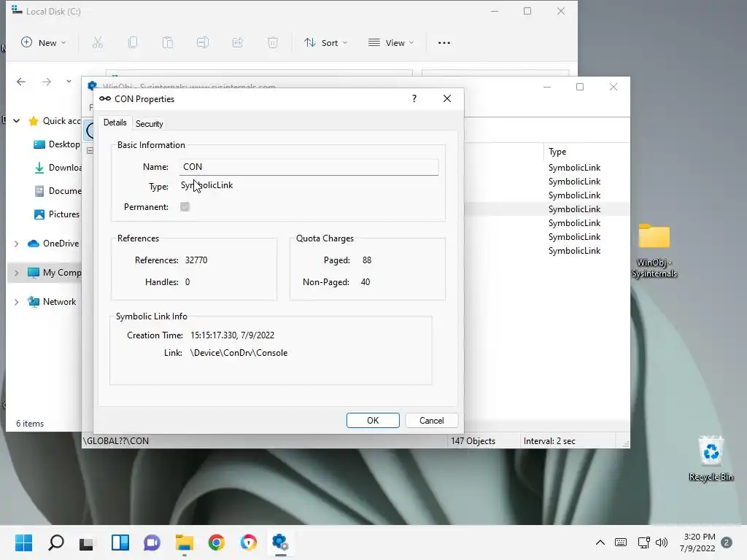Viewport: 747px width, 560px height.
Task: Open the clock showing 3:20 PM
Action: click(698, 542)
